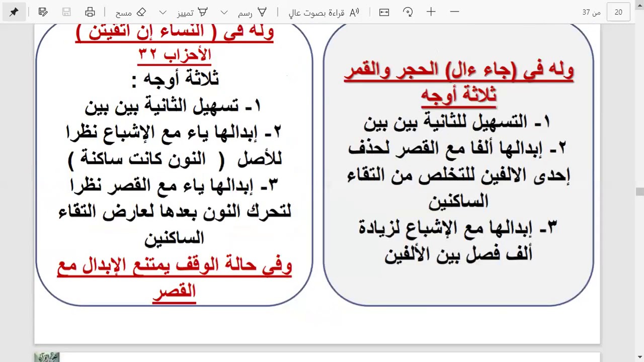This screenshot has width=644, height=362.
Task: Select the Erase (مسح) tool
Action: (131, 12)
